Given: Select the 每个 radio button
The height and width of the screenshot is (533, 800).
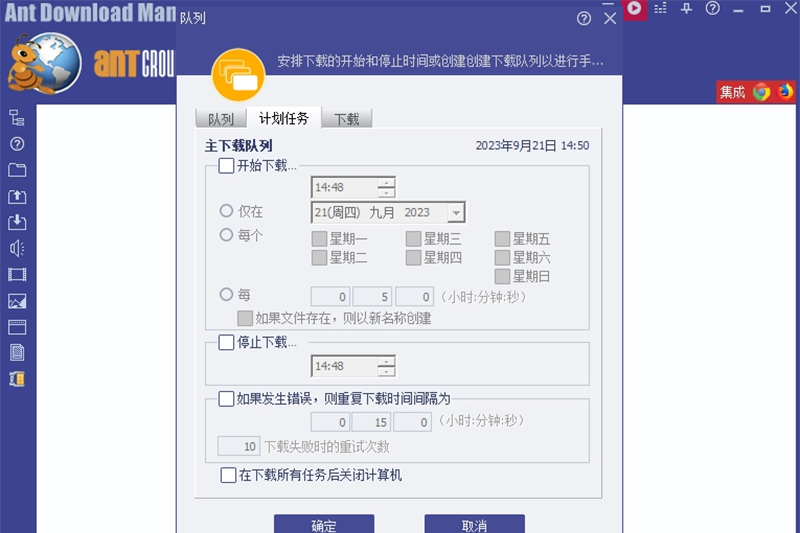Looking at the screenshot, I should tap(226, 235).
